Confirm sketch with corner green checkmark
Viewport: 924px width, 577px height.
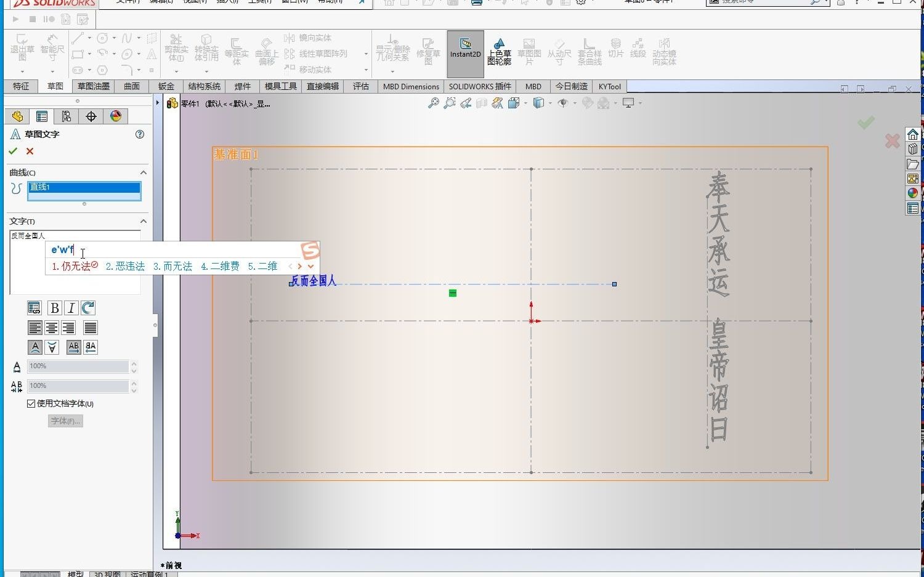[x=866, y=123]
